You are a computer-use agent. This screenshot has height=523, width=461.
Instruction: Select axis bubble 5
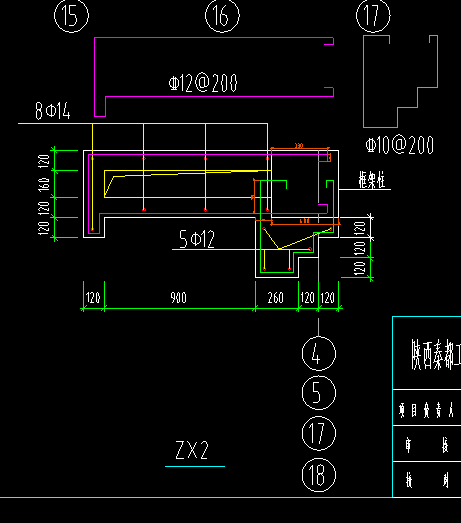(319, 393)
